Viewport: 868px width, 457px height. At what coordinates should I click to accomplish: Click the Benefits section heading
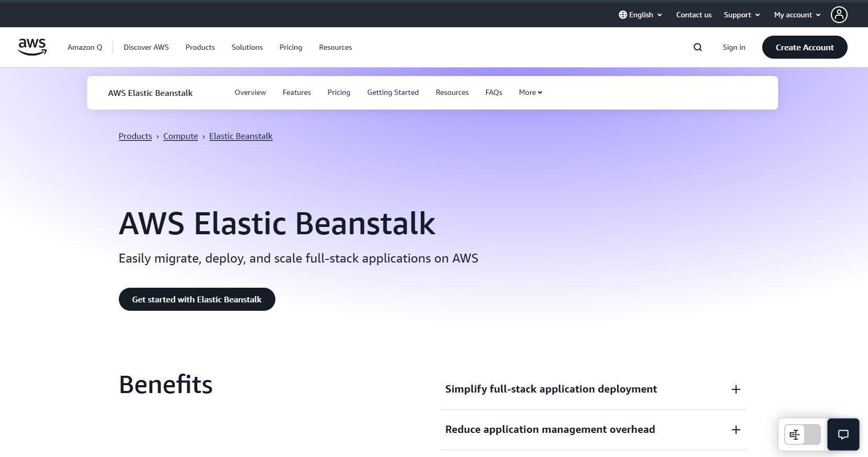(165, 385)
